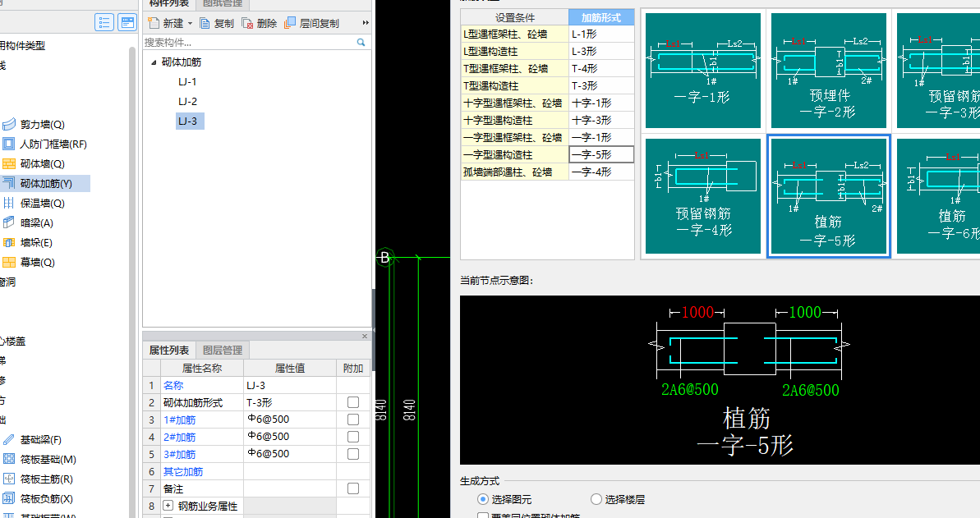Click red 1000 length value in diagram
The height and width of the screenshot is (518, 980).
click(x=697, y=313)
